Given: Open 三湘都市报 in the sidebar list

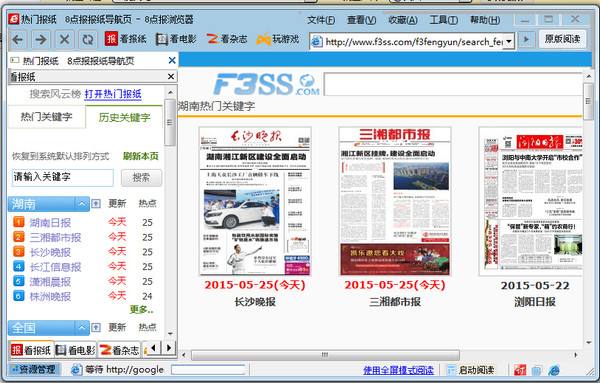Looking at the screenshot, I should (55, 237).
